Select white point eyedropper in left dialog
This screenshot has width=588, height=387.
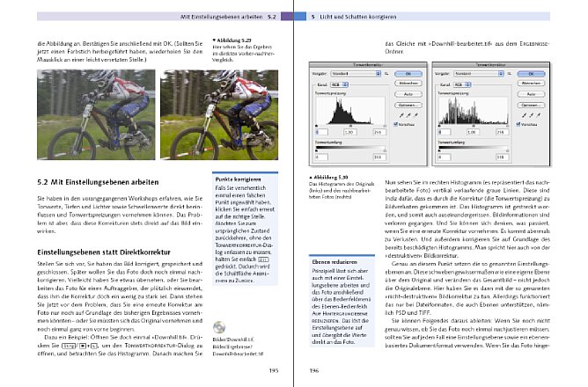[x=415, y=115]
